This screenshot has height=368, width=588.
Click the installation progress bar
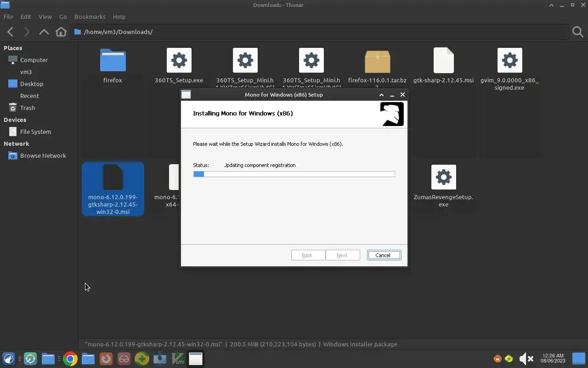pyautogui.click(x=294, y=174)
